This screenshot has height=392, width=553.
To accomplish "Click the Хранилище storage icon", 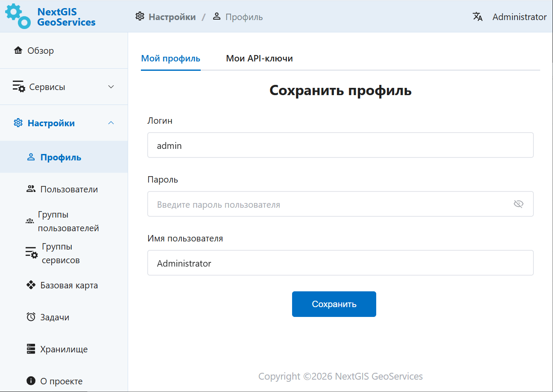I will coord(31,349).
